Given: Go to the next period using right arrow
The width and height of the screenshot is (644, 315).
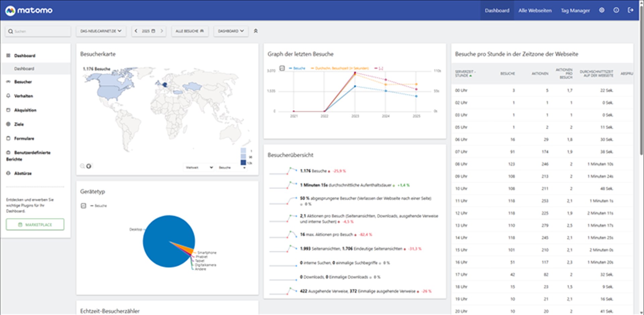Looking at the screenshot, I should point(162,31).
